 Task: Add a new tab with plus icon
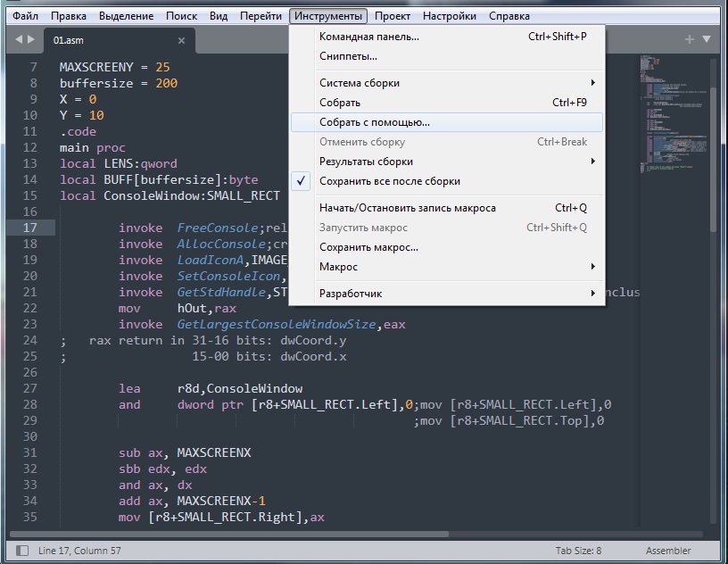(x=689, y=39)
